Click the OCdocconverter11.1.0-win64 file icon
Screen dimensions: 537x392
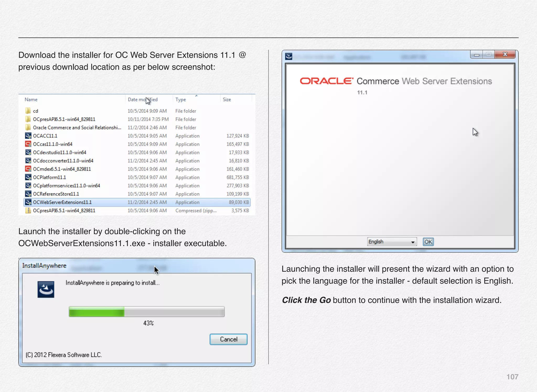coord(28,161)
